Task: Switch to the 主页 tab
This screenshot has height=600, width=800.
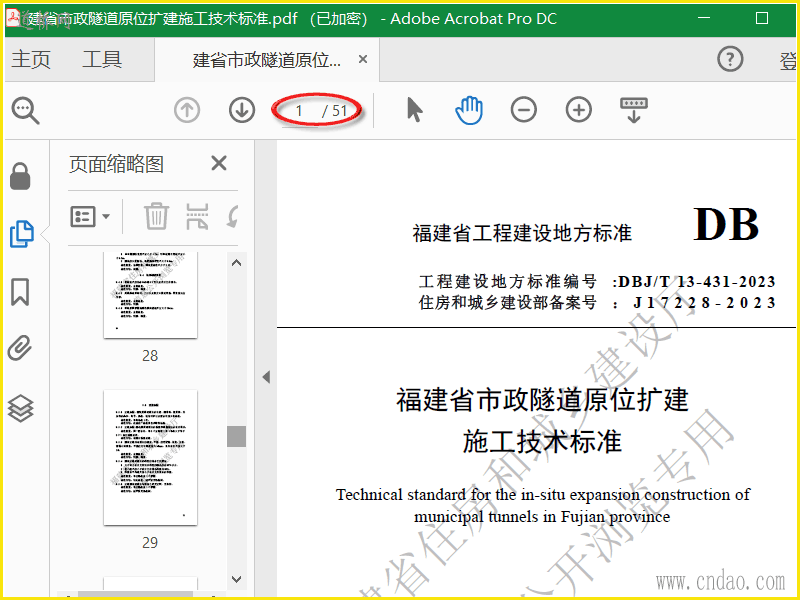Action: 31,59
